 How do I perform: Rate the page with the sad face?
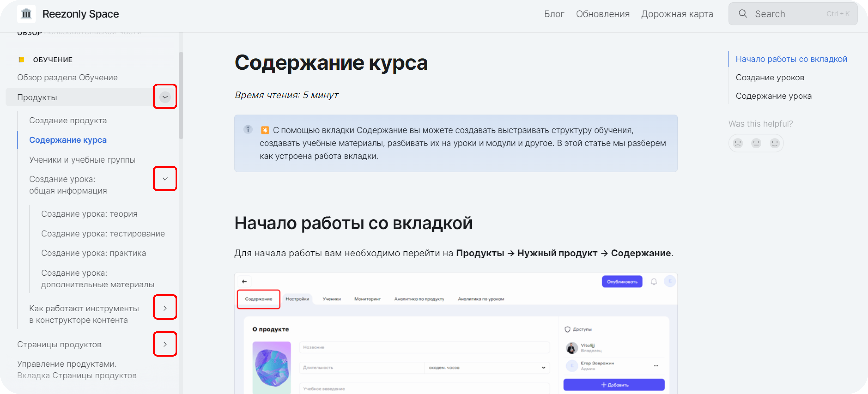(737, 143)
